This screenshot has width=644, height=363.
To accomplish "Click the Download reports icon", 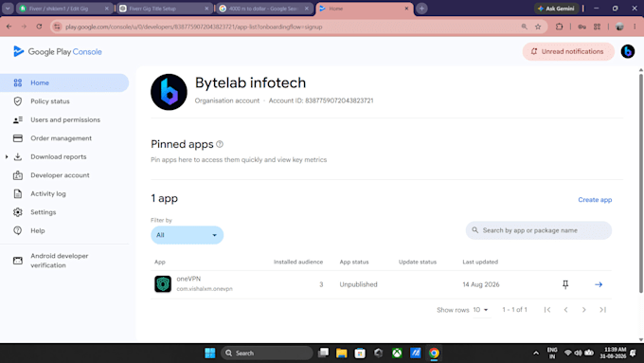I will click(x=18, y=156).
